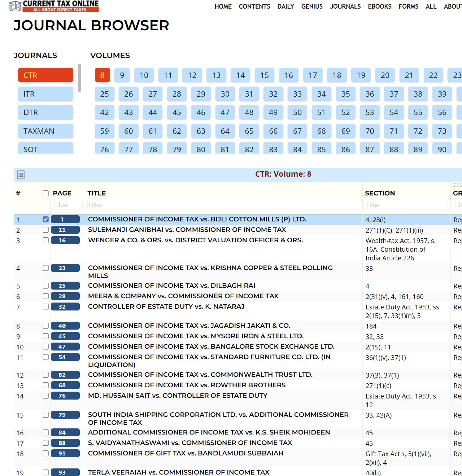The image size is (462, 476).
Task: Open Commissioner vs. Rowther Brothers case
Action: (x=187, y=385)
